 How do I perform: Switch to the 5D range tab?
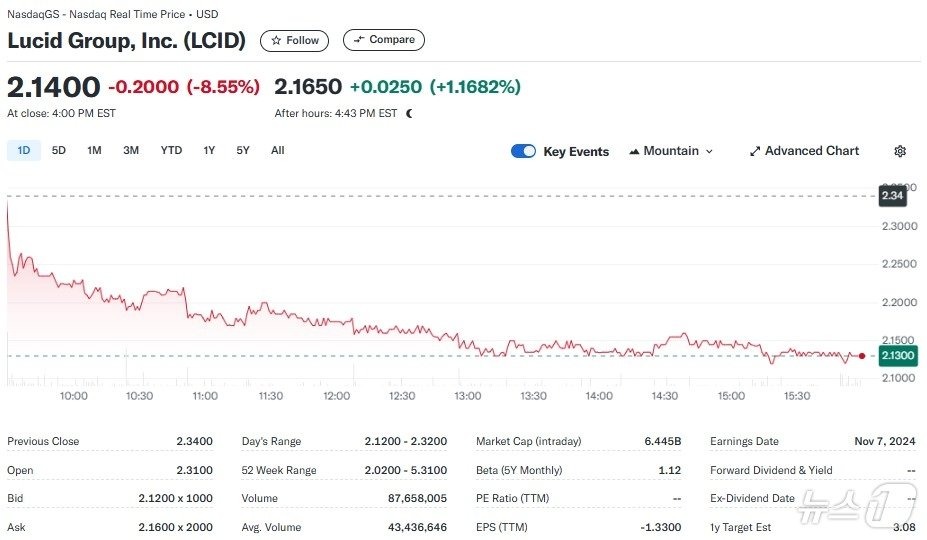(59, 150)
